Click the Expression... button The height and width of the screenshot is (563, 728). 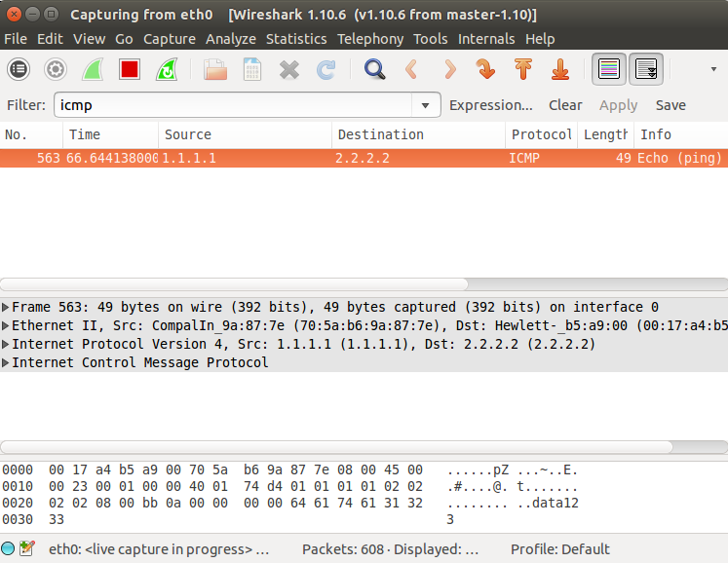click(490, 105)
